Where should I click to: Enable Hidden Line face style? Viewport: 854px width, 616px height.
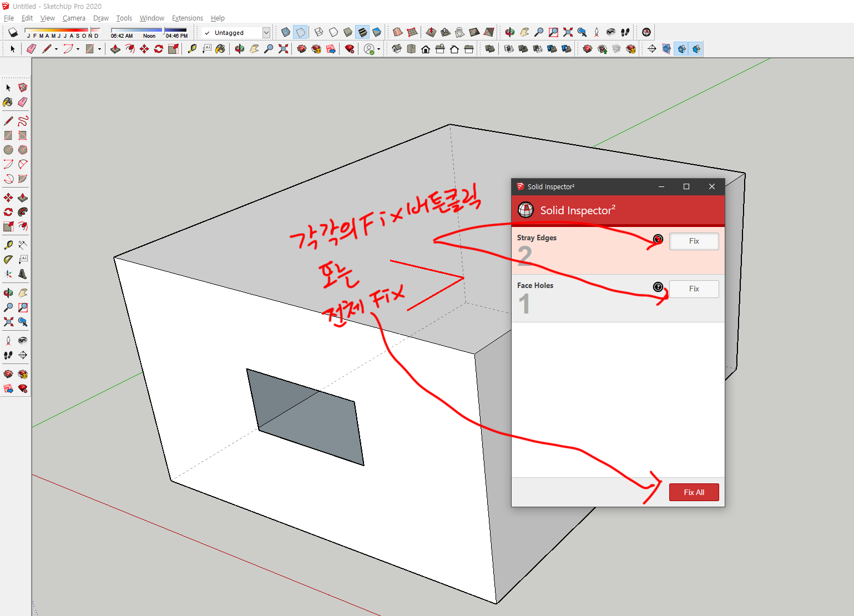333,32
